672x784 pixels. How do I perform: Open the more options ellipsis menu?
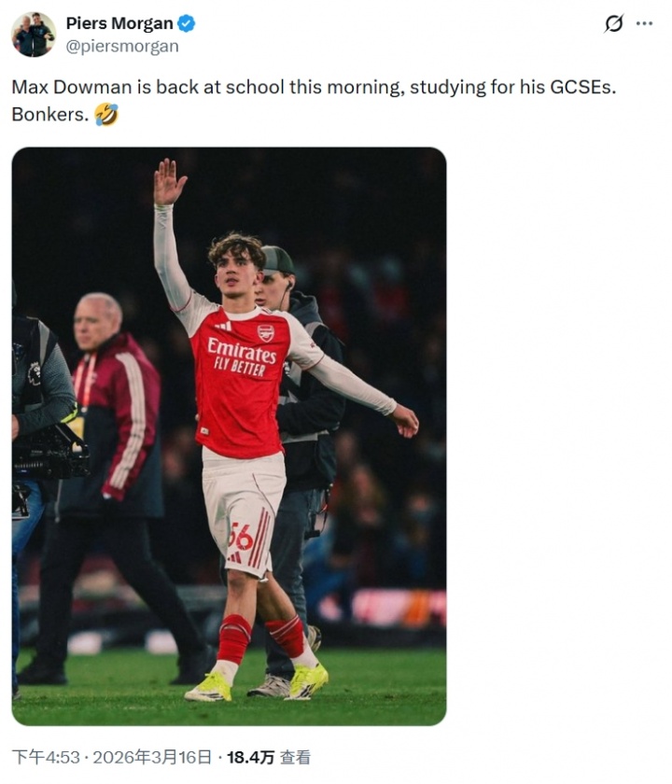coord(644,24)
